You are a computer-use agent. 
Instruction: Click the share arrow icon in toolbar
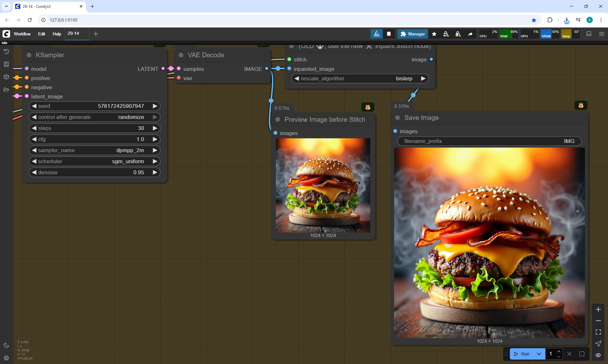click(470, 34)
